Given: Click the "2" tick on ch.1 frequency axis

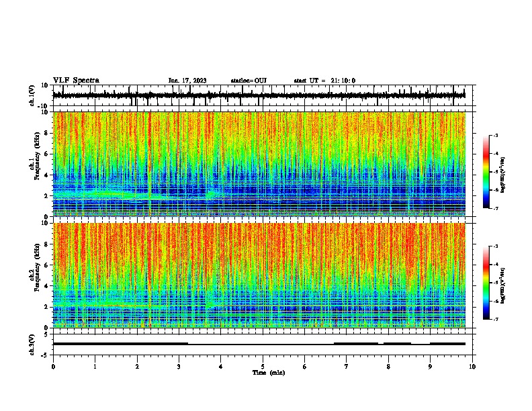Looking at the screenshot, I should (46, 196).
